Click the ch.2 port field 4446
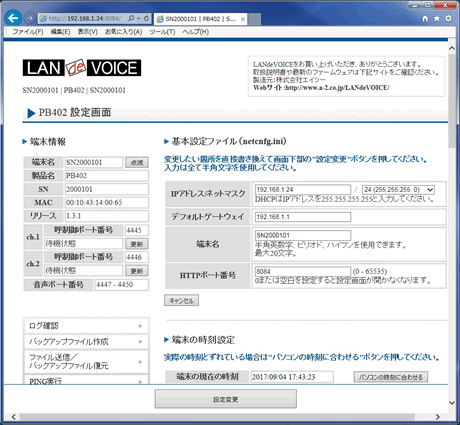This screenshot has width=460, height=425. (x=137, y=257)
